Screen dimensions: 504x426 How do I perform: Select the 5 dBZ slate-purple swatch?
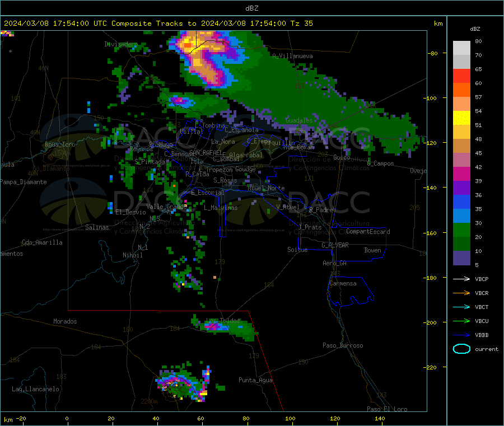(x=461, y=258)
